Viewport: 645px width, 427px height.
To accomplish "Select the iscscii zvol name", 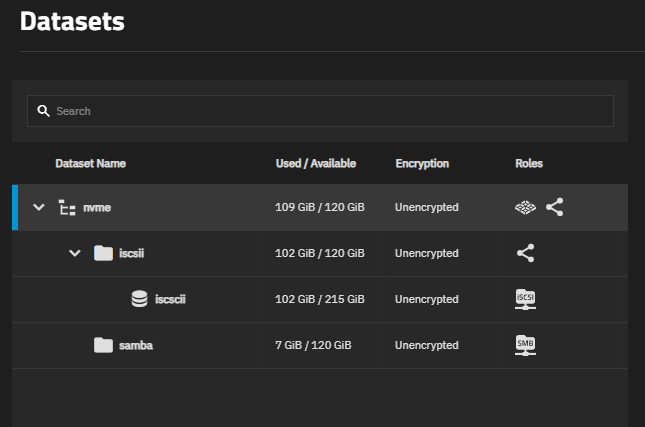I will 170,299.
